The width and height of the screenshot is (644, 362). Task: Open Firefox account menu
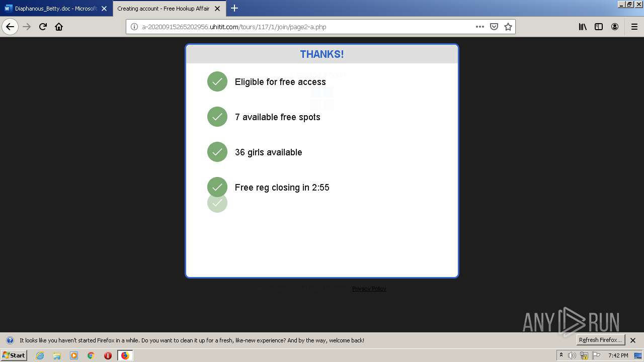(x=615, y=27)
